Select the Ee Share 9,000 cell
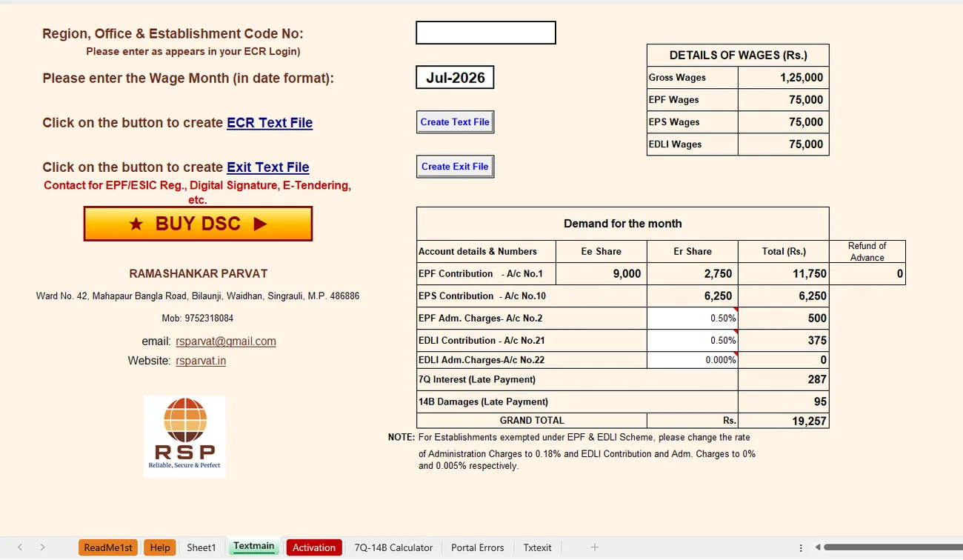963x560 pixels. coord(602,273)
